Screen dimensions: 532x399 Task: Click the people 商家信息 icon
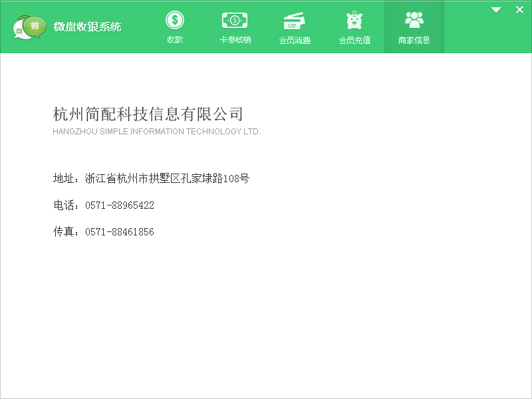414,20
